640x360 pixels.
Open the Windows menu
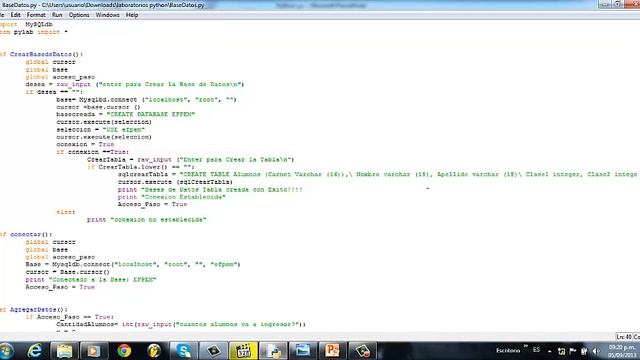107,15
